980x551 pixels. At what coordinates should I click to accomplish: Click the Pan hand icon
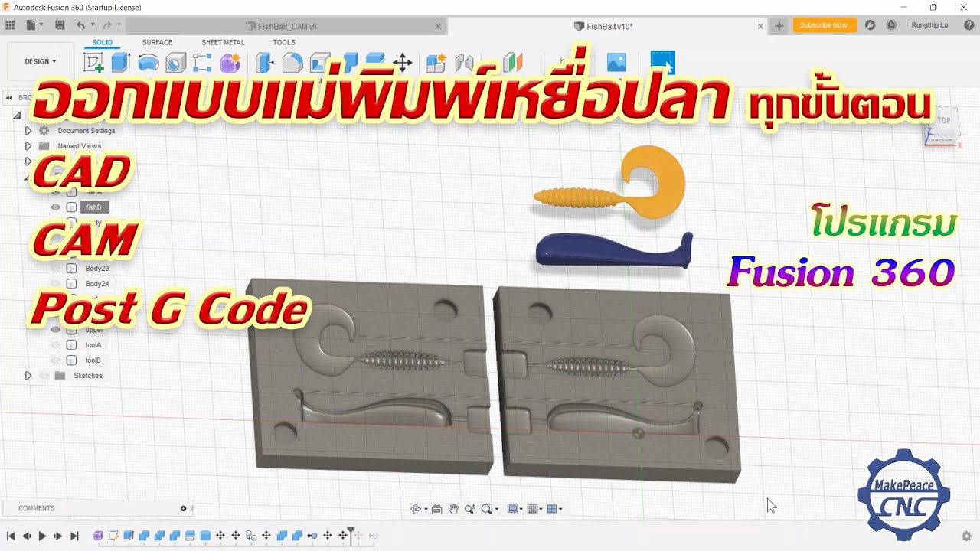(453, 509)
